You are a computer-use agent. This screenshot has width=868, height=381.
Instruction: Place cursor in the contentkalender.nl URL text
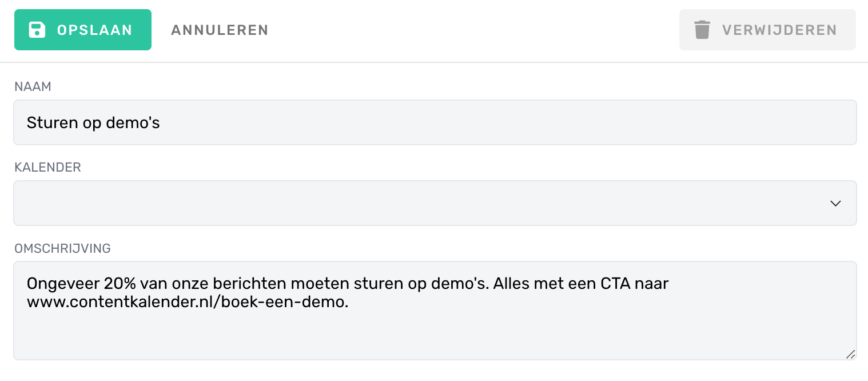click(188, 303)
